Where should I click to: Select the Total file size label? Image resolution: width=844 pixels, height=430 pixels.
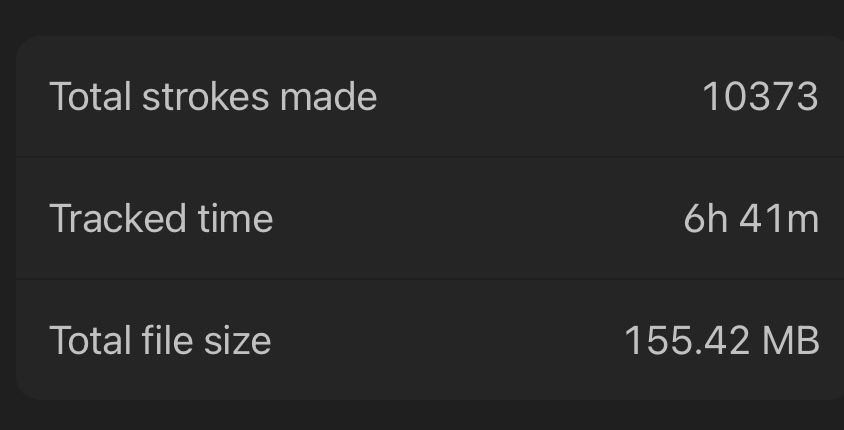pyautogui.click(x=160, y=340)
